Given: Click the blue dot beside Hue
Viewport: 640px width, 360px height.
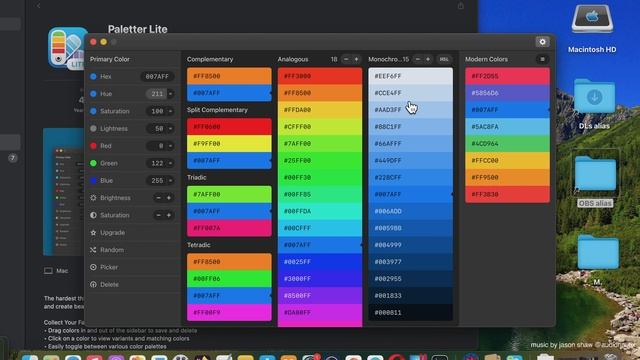Looking at the screenshot, I should pos(93,94).
